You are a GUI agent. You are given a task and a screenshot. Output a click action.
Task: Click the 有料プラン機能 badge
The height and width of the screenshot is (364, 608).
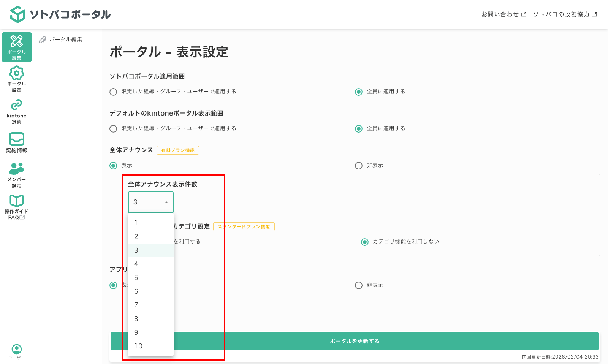tap(177, 150)
